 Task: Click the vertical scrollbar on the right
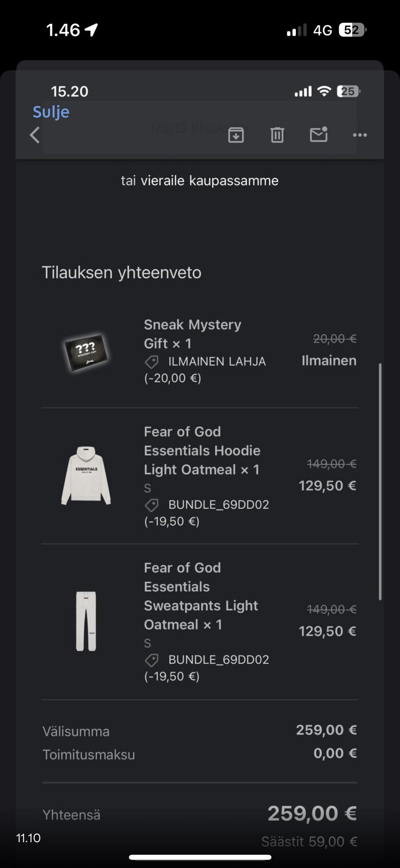380,482
